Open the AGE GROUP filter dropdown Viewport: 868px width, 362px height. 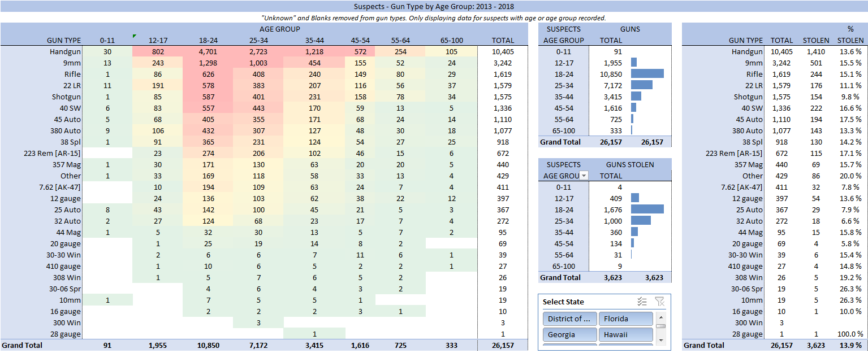pos(584,176)
